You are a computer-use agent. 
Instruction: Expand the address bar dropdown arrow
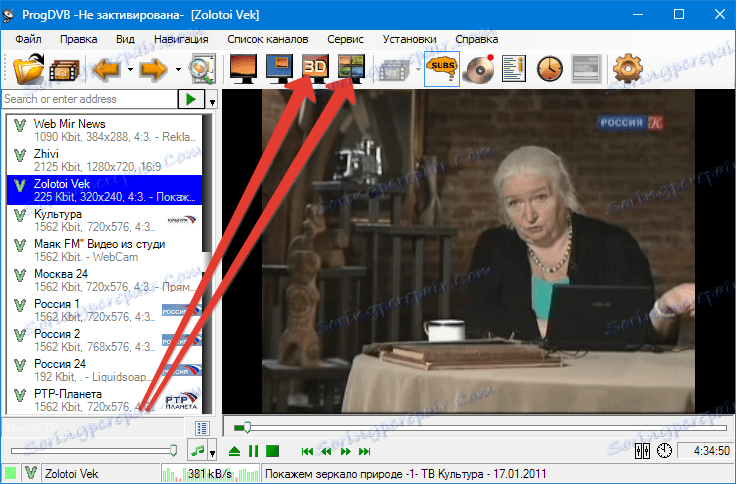tap(212, 100)
